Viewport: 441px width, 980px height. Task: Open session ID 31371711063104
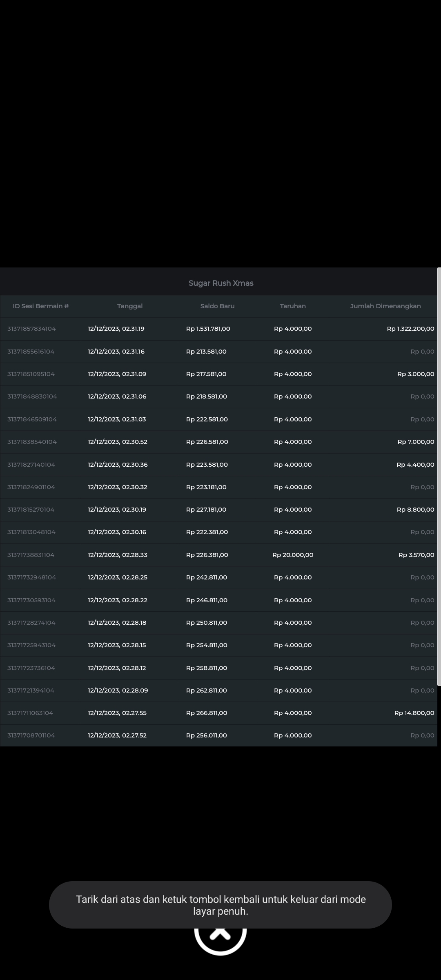30,713
